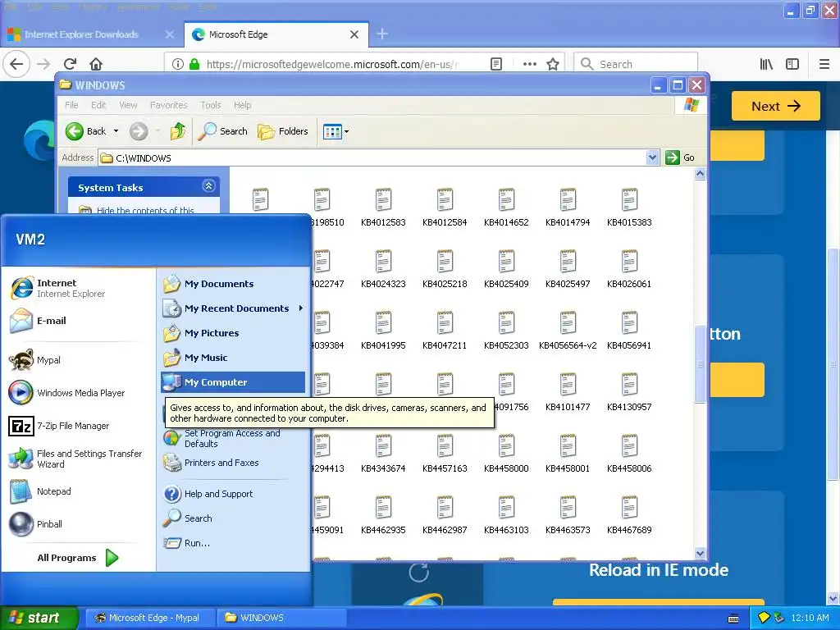Close the Microsoft Edge browser tab
This screenshot has height=630, width=840.
coord(354,34)
